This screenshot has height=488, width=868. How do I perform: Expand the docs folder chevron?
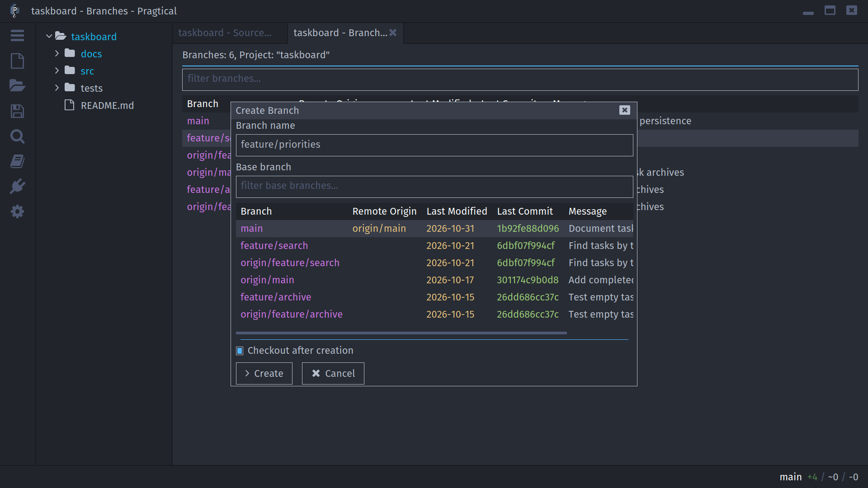point(57,53)
